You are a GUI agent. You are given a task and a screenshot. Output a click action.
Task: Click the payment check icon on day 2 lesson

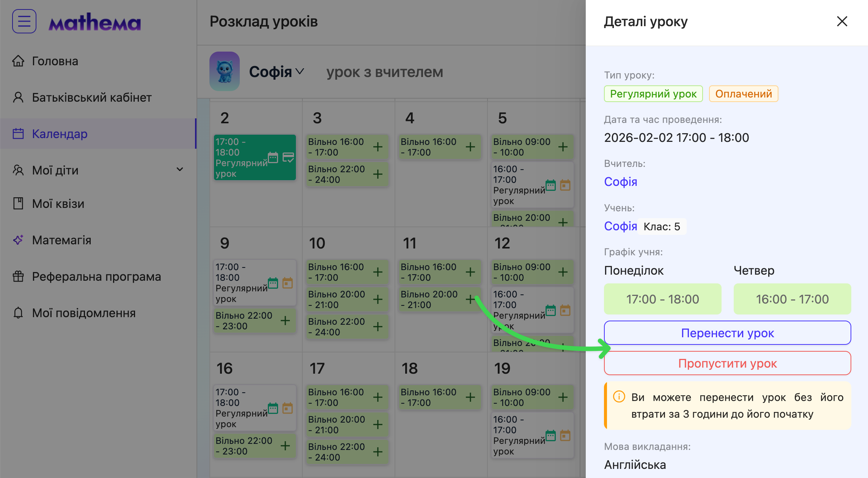pyautogui.click(x=288, y=157)
